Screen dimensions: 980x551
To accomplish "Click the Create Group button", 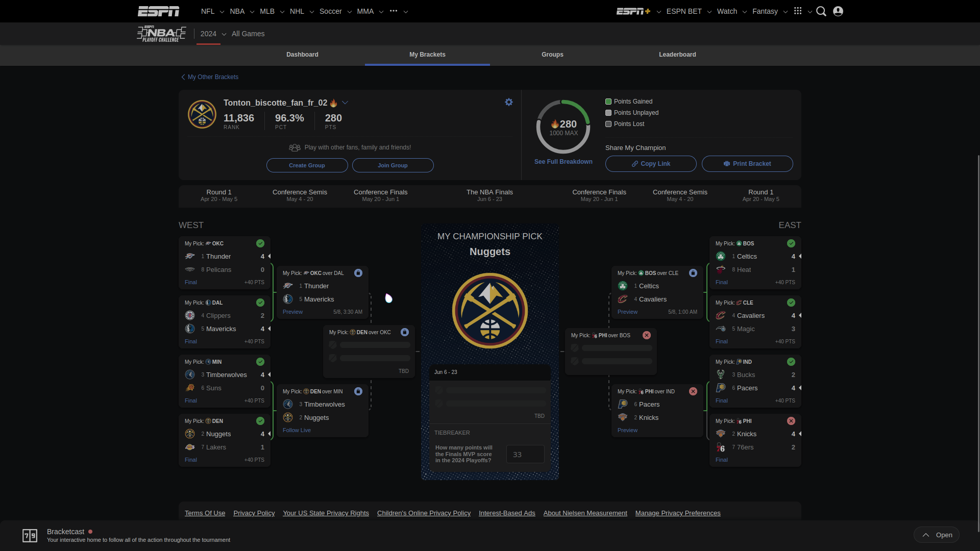I will 307,165.
